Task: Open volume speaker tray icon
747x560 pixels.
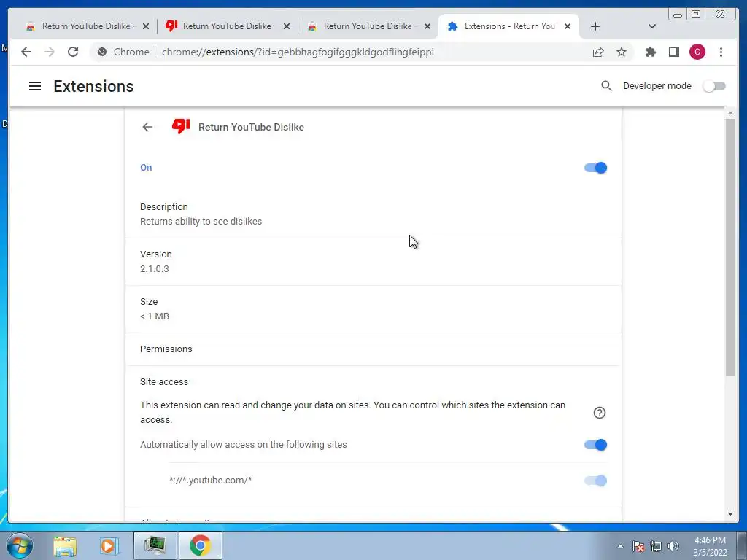Action: click(x=673, y=546)
